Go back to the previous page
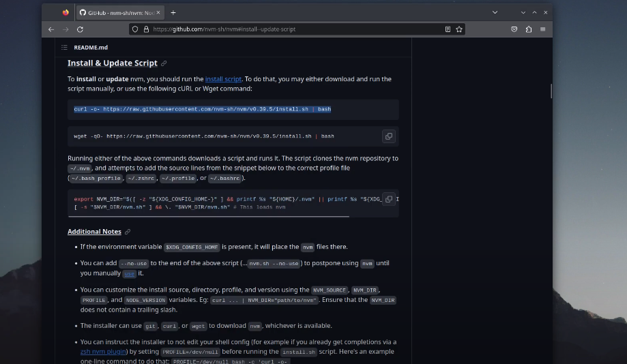 coord(51,29)
